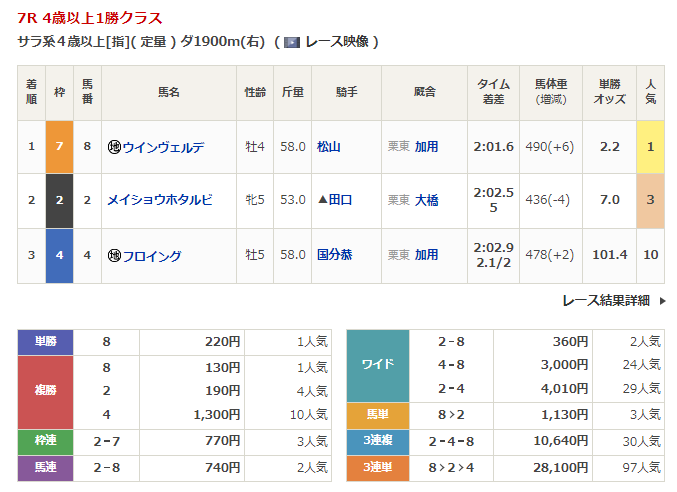This screenshot has width=677, height=492.
Task: Click the blue frame number 4 box
Action: tap(58, 255)
